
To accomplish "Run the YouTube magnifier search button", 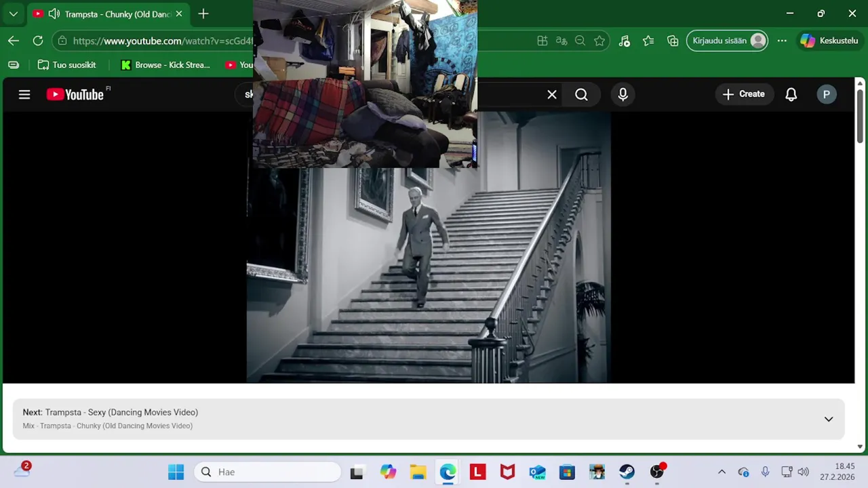I will click(x=582, y=95).
